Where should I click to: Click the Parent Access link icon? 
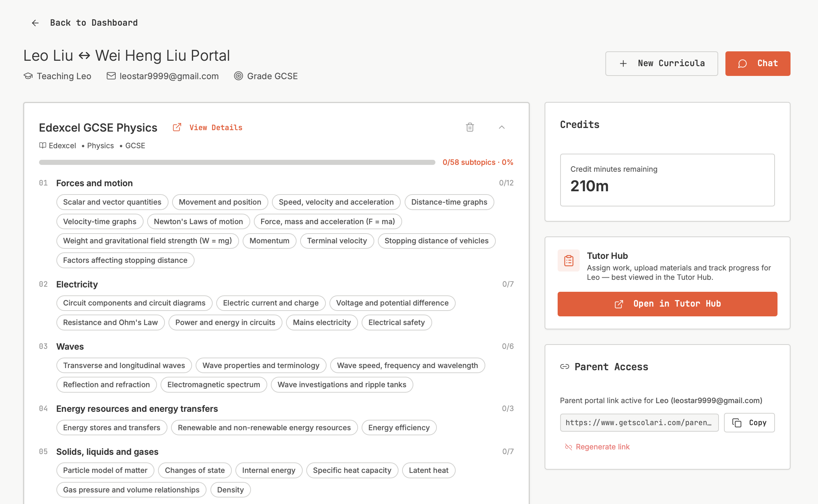[564, 367]
